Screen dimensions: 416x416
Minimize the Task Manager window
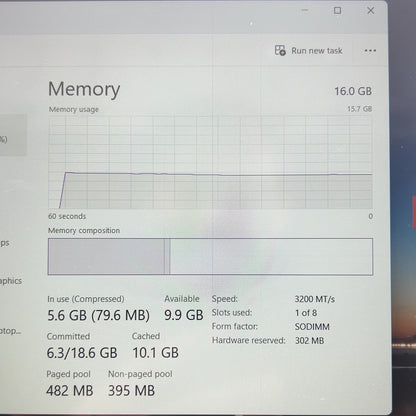pyautogui.click(x=305, y=11)
